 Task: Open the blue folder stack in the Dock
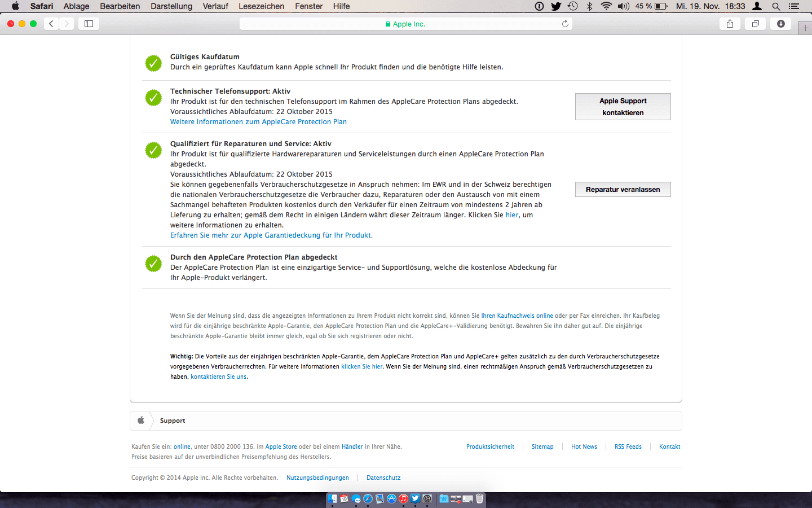(x=444, y=498)
